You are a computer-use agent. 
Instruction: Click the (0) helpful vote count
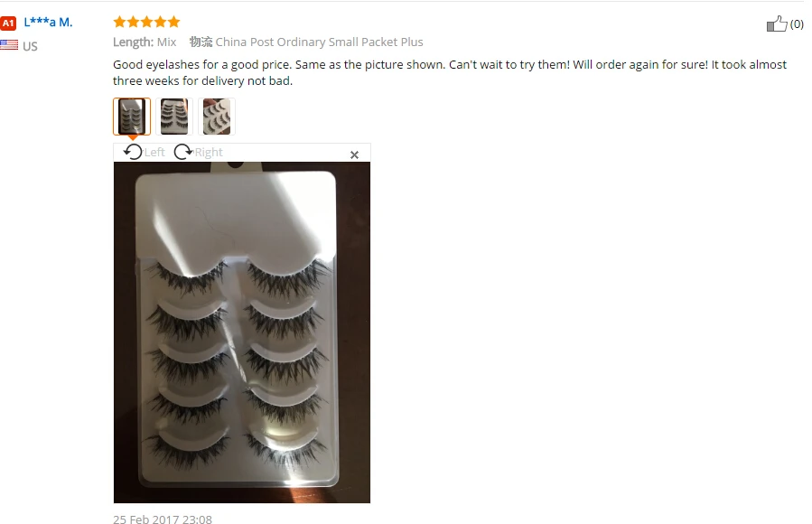[797, 23]
